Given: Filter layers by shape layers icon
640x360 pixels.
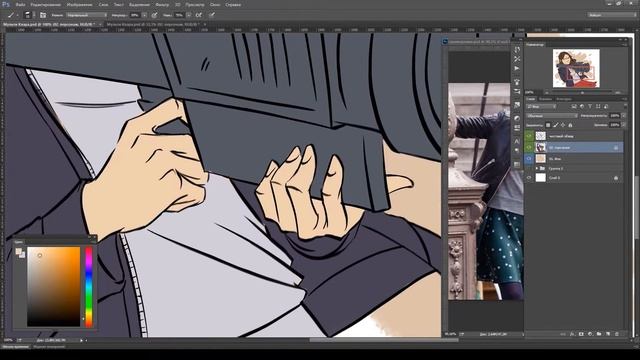Looking at the screenshot, I should [x=598, y=107].
